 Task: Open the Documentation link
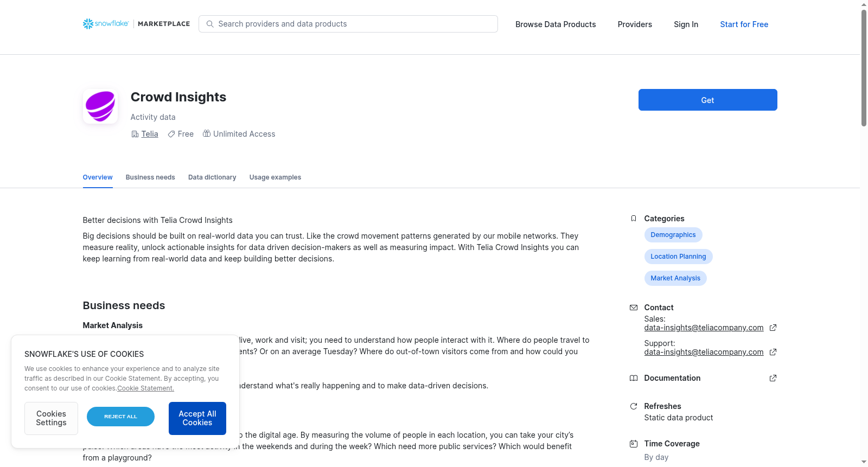[x=672, y=378]
